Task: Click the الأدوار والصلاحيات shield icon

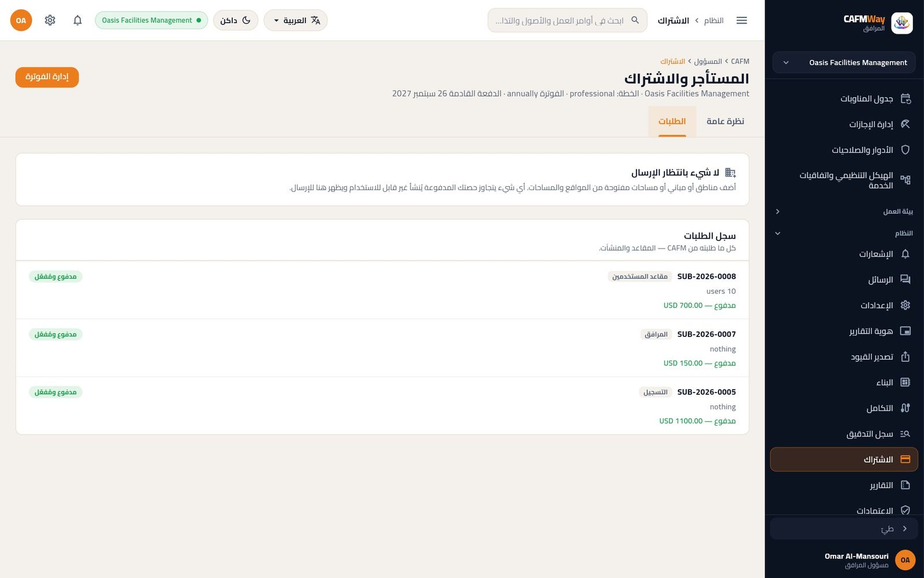Action: [x=905, y=150]
